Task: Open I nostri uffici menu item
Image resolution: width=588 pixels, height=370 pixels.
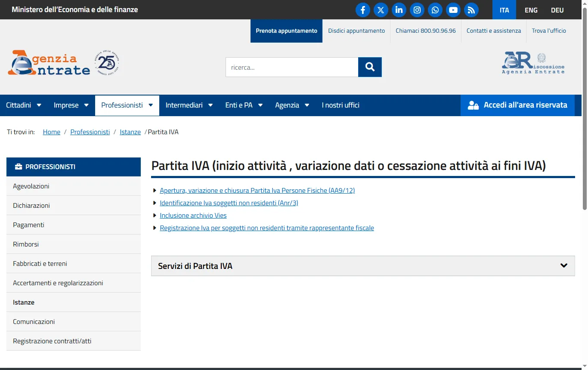Action: point(340,105)
